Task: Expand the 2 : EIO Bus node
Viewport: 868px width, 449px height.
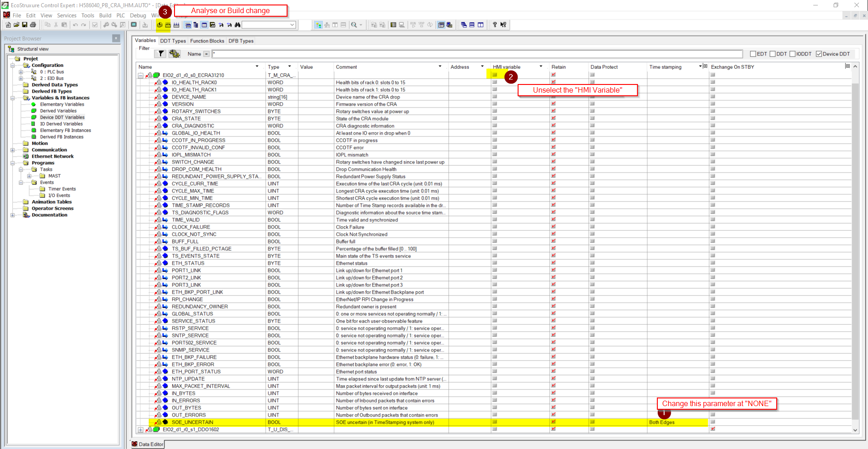Action: (x=21, y=78)
